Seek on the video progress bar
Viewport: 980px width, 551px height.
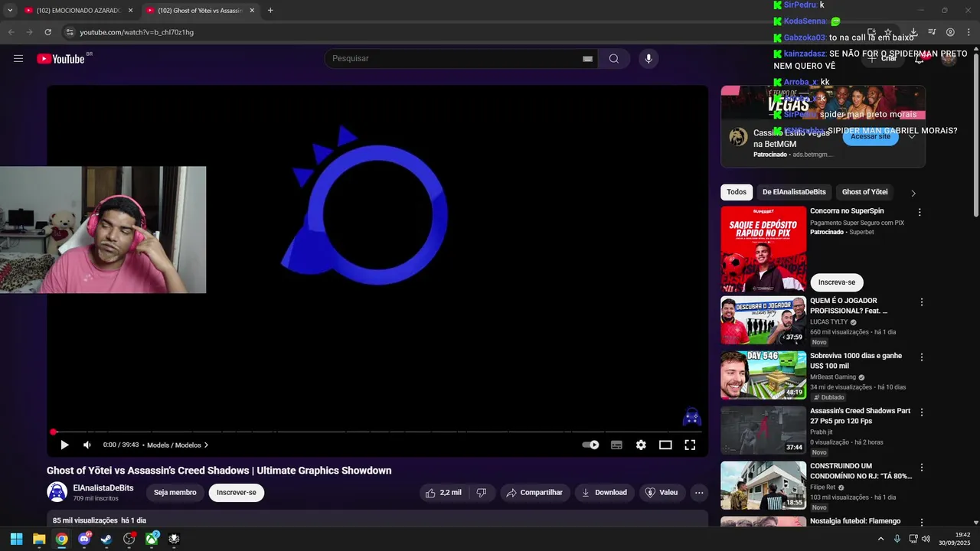pos(377,432)
